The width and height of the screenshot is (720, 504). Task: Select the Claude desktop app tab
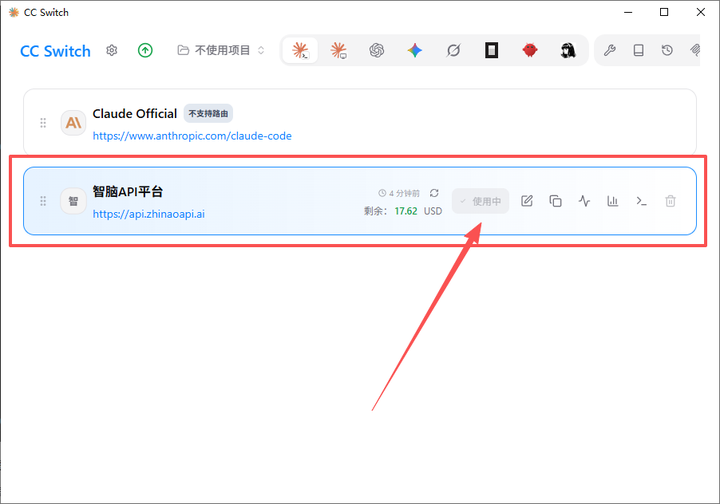point(338,50)
